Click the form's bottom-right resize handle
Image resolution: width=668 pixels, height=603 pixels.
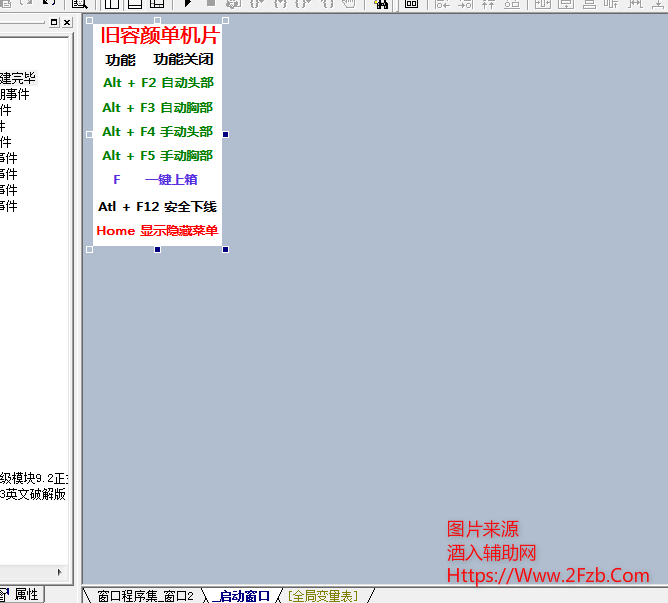[225, 249]
